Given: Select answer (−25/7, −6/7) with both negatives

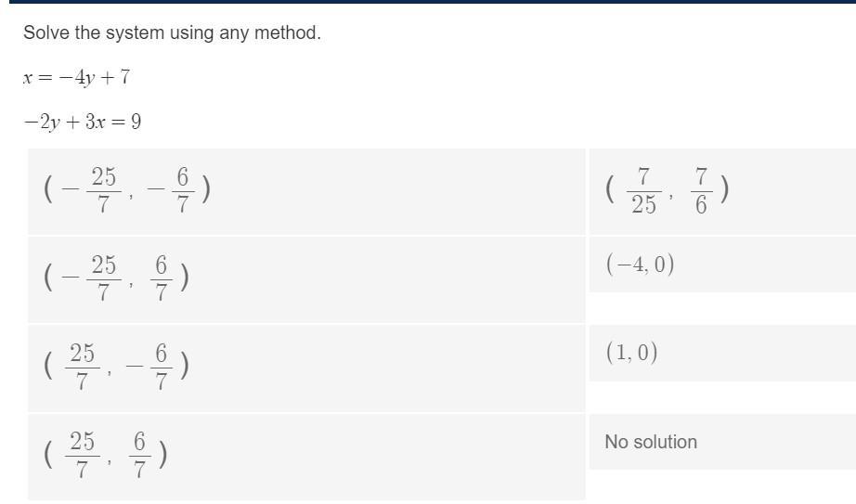Looking at the screenshot, I should pos(127,189).
